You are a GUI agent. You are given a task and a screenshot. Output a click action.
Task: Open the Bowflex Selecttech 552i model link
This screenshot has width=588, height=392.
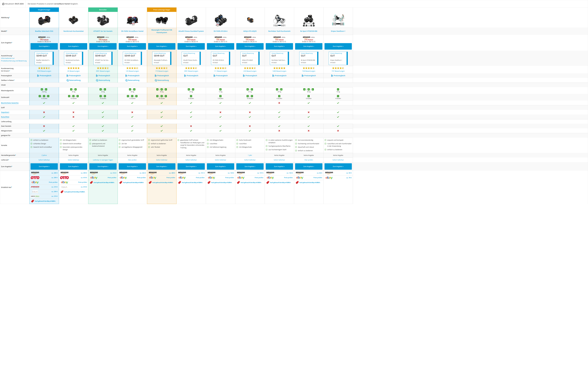pyautogui.click(x=44, y=31)
